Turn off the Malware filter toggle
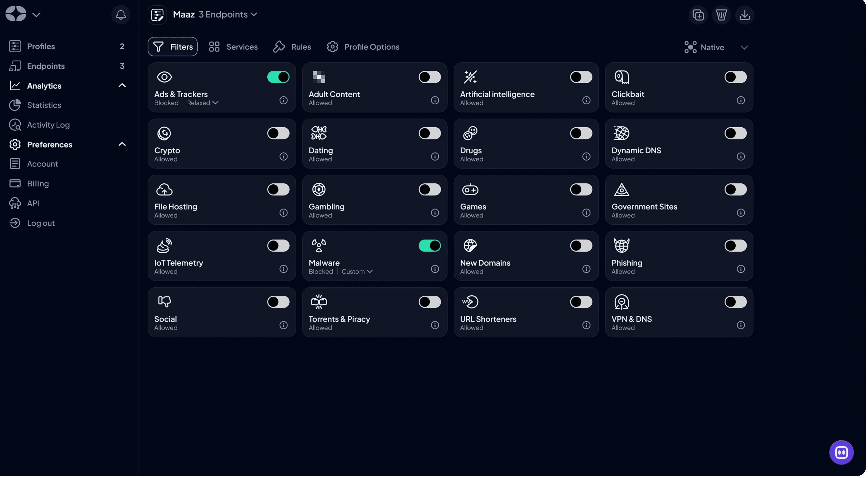868x478 pixels. click(x=429, y=245)
